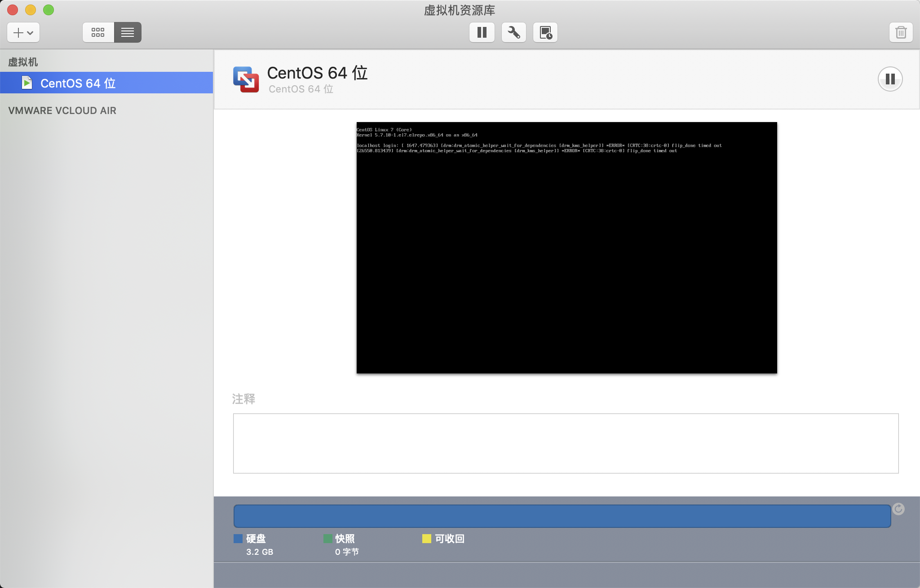Click the green 快照 legend swatch
Screen dimensions: 920x588
327,539
